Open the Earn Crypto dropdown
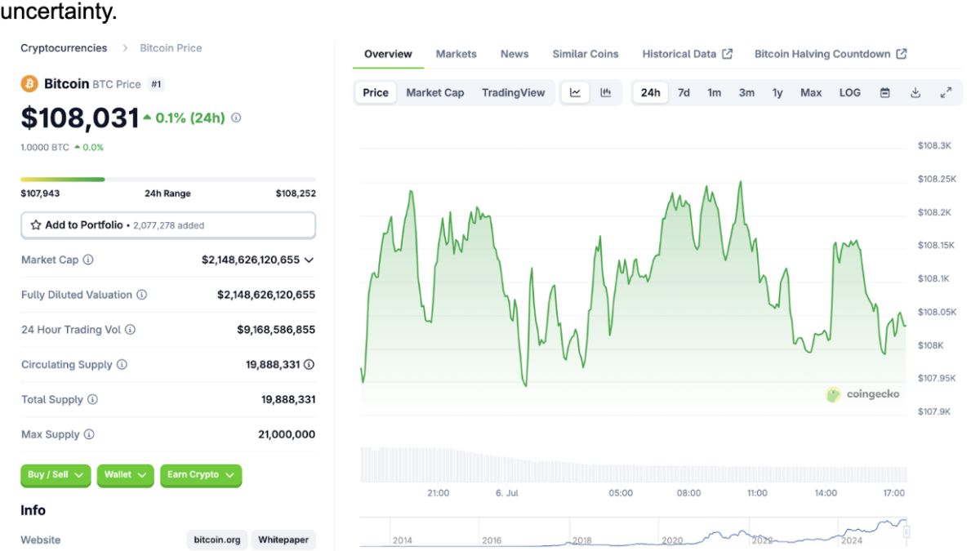This screenshot has height=551, width=980. 200,475
